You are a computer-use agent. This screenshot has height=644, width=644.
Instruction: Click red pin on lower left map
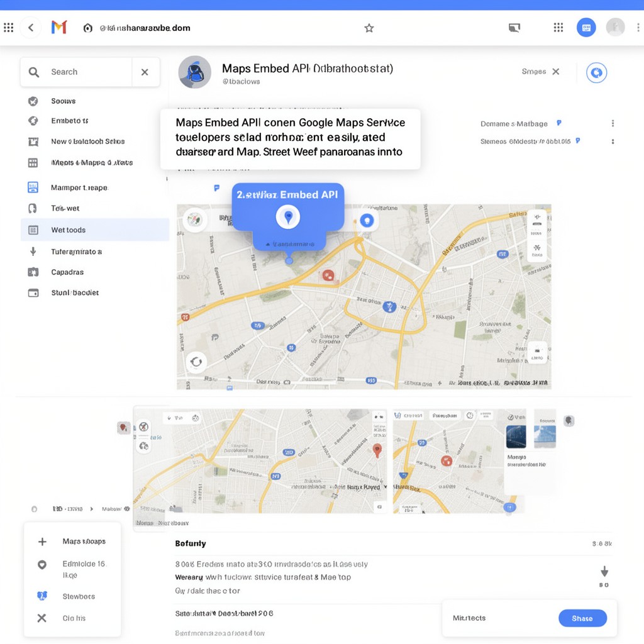[377, 450]
